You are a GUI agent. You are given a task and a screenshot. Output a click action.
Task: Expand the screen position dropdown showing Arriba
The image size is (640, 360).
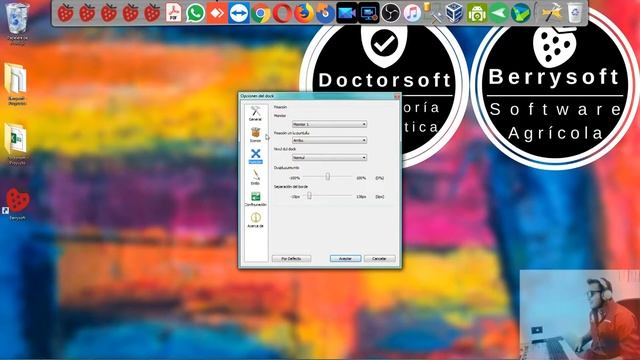point(329,140)
